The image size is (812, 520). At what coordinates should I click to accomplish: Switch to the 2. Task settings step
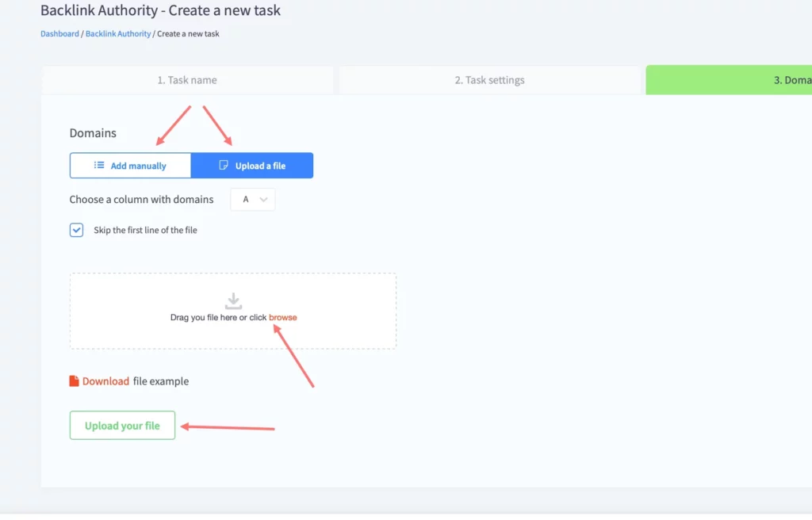(x=489, y=80)
